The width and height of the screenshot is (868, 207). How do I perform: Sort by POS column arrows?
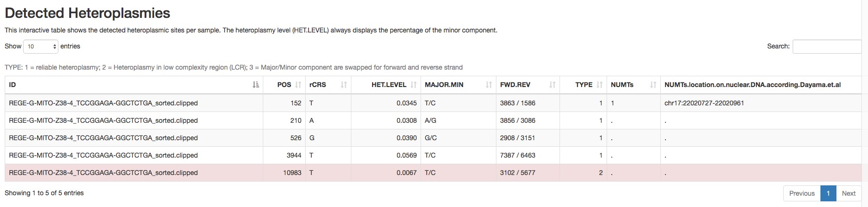point(298,85)
